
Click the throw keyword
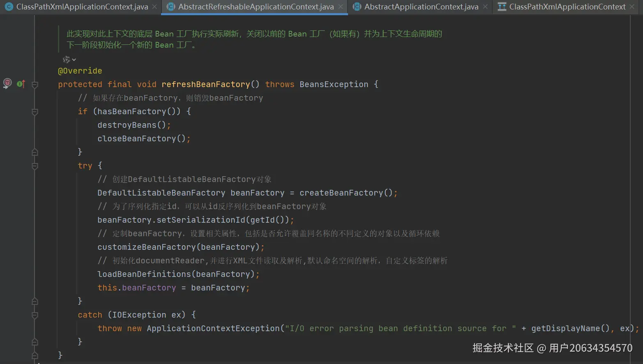(110, 328)
